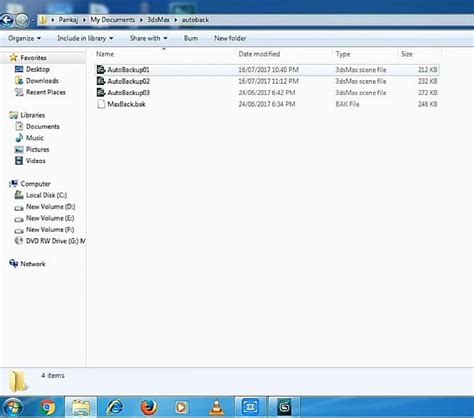Expand path arrow after 3dsMax

[x=176, y=20]
